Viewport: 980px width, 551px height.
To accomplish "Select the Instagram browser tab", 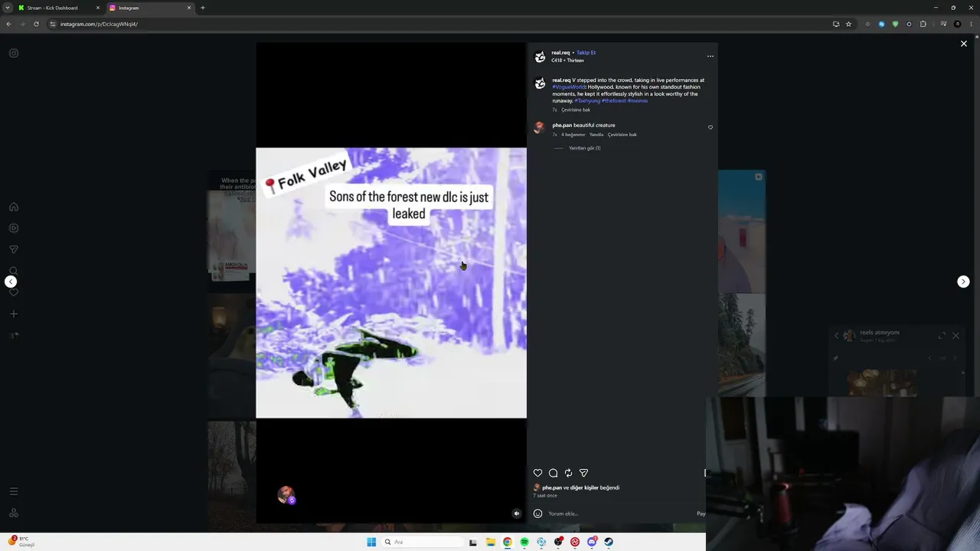I will 149,8.
